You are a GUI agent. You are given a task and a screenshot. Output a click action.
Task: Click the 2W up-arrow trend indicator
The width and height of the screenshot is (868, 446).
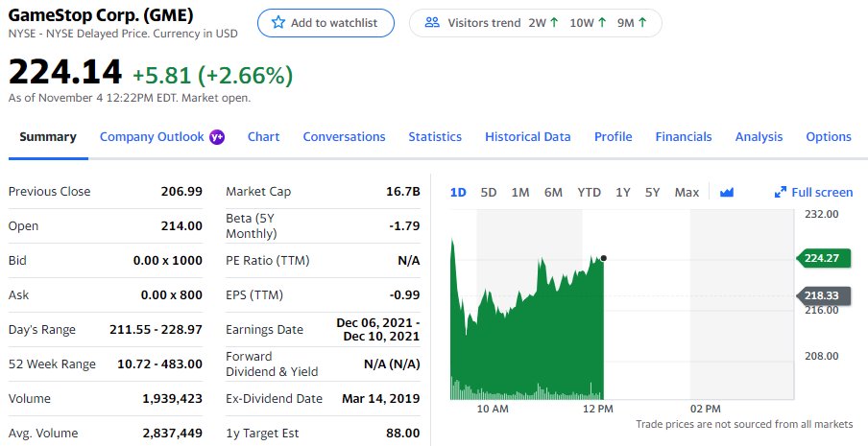pos(555,23)
